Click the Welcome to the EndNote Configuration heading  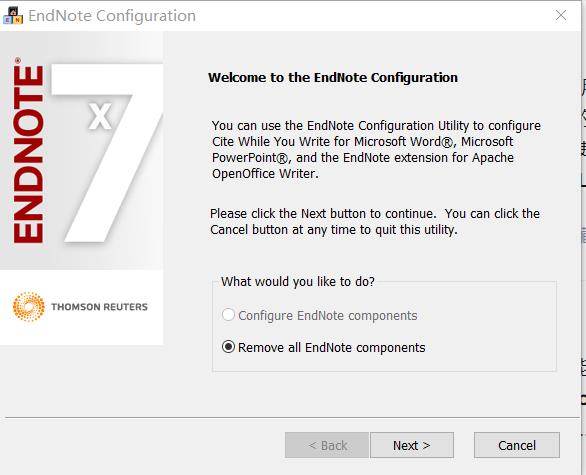[333, 77]
